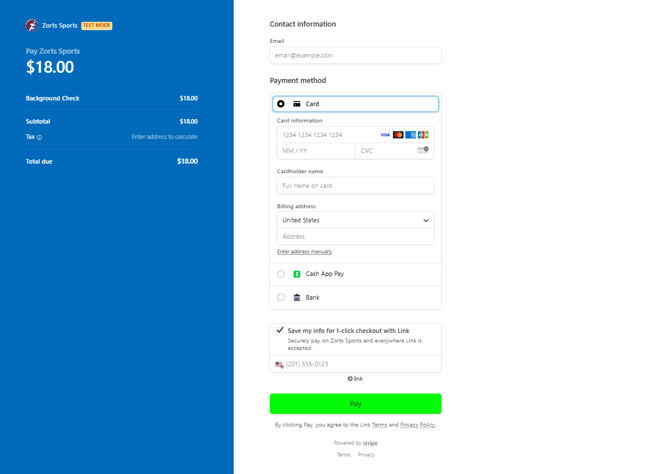The image size is (670, 474).
Task: Uncheck Save my info for 1-click checkout
Action: [280, 330]
